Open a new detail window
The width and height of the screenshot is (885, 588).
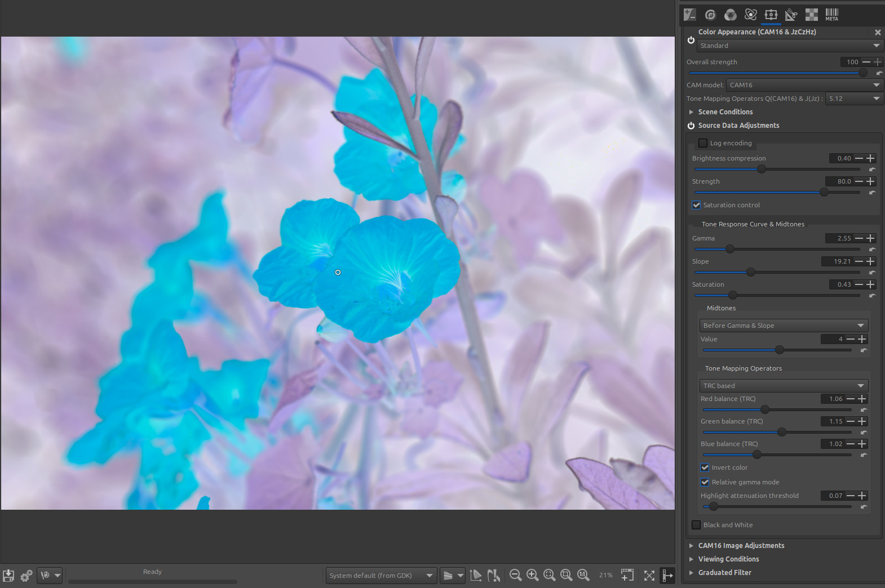pos(627,575)
